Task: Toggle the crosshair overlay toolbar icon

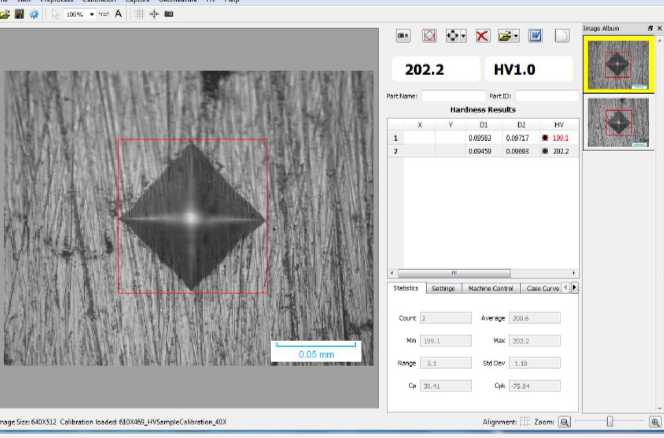Action: (x=154, y=14)
